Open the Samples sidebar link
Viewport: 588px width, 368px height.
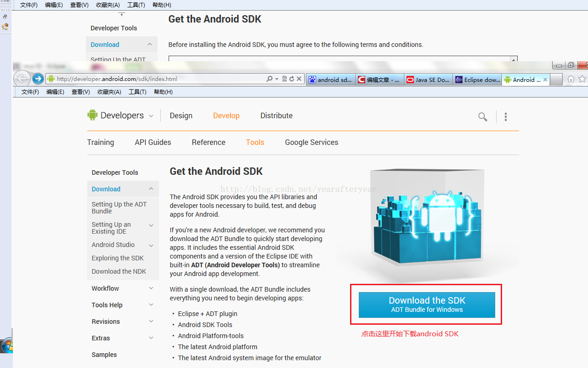(x=104, y=355)
